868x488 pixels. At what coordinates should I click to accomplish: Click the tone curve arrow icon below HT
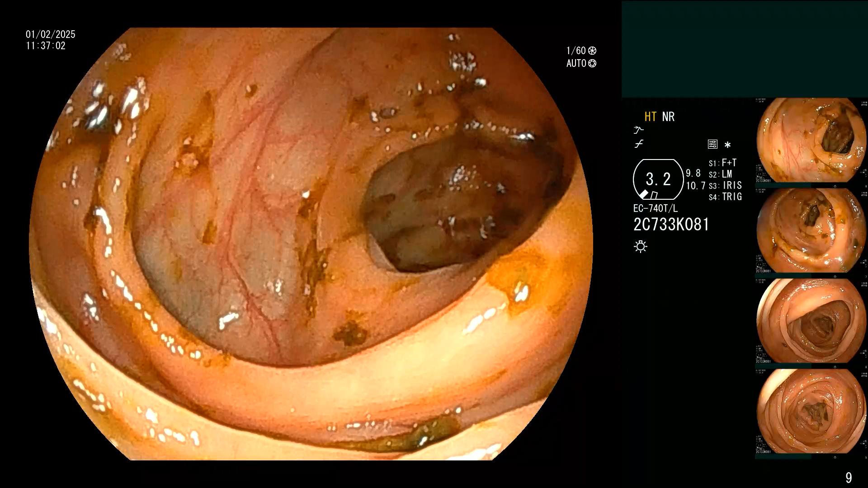coord(638,130)
